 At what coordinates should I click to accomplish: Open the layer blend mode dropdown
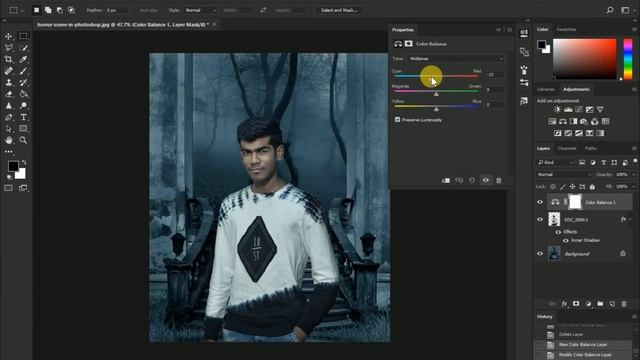coord(564,174)
